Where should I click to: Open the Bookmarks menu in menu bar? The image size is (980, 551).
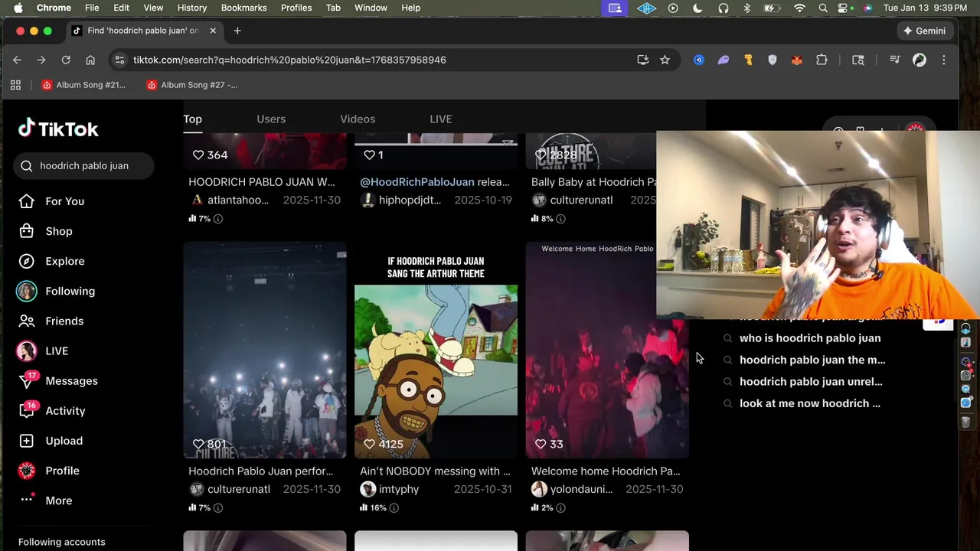243,8
